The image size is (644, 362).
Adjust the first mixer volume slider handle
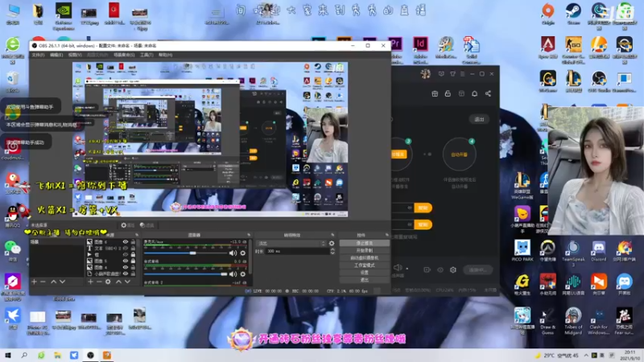(x=192, y=253)
